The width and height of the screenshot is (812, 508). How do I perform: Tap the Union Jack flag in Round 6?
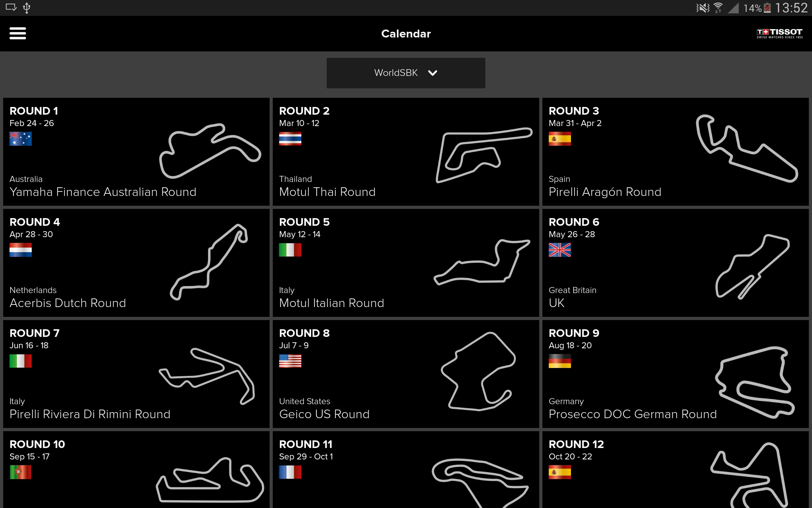(560, 250)
